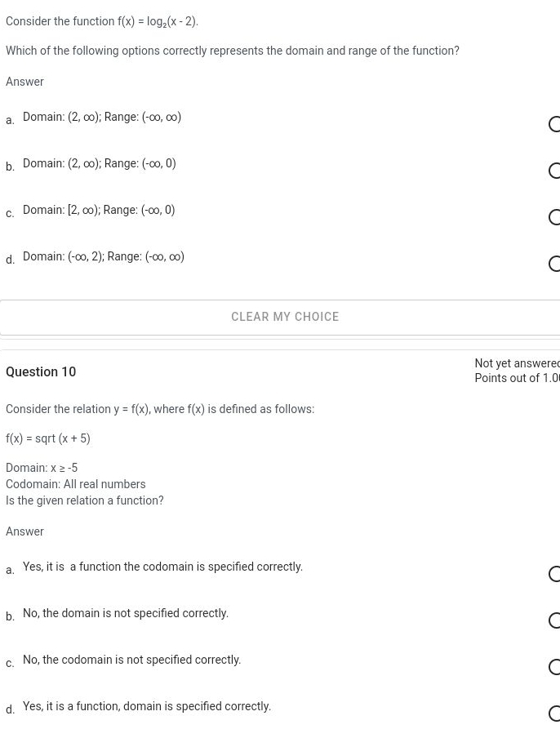Screen dimensions: 560x747
Task: Select radio button for log question option a
Action: point(554,124)
